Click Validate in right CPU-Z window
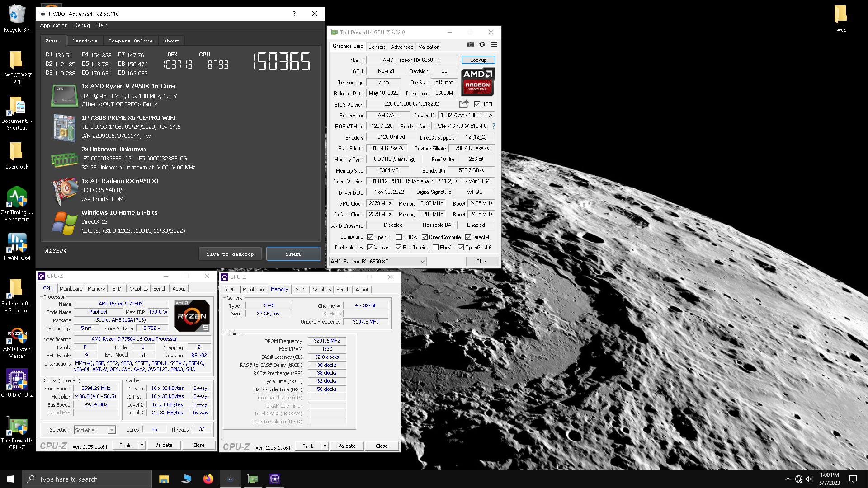The width and height of the screenshot is (868, 488). pos(347,446)
